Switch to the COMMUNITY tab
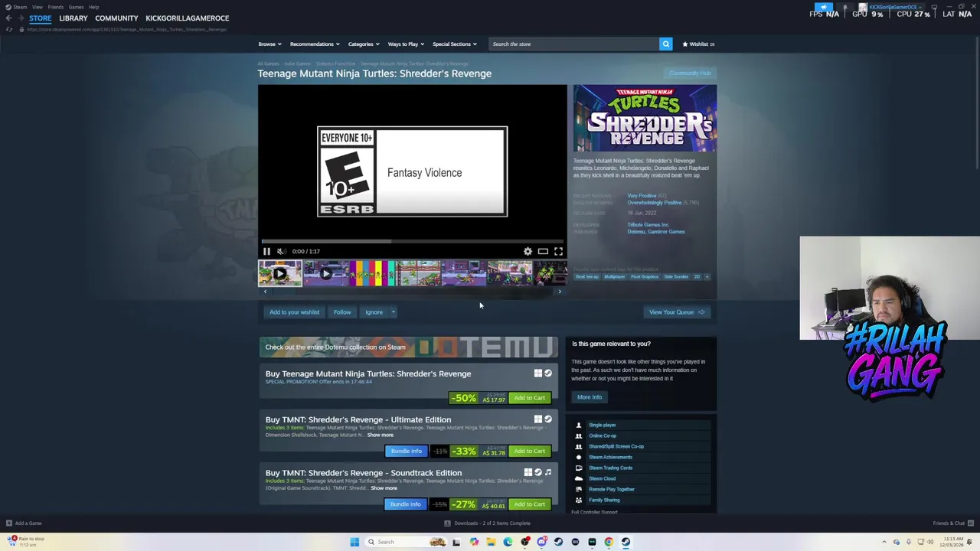 [x=116, y=18]
